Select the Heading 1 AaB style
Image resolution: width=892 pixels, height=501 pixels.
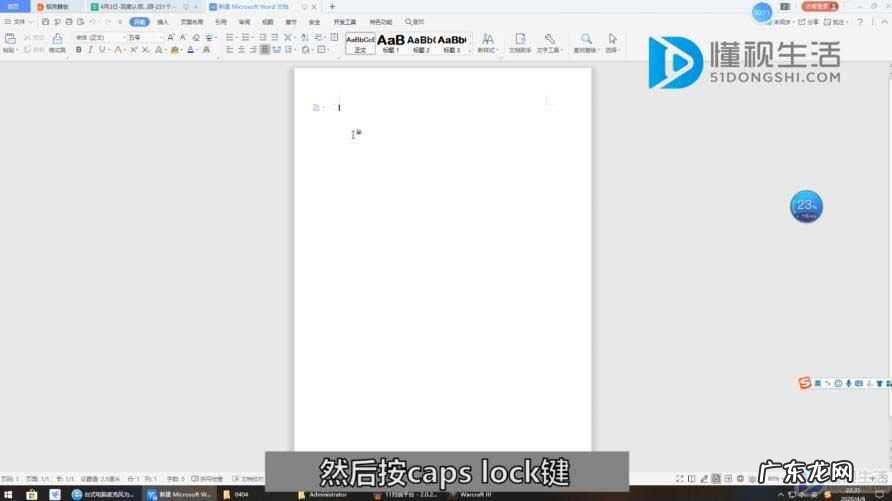tap(391, 44)
